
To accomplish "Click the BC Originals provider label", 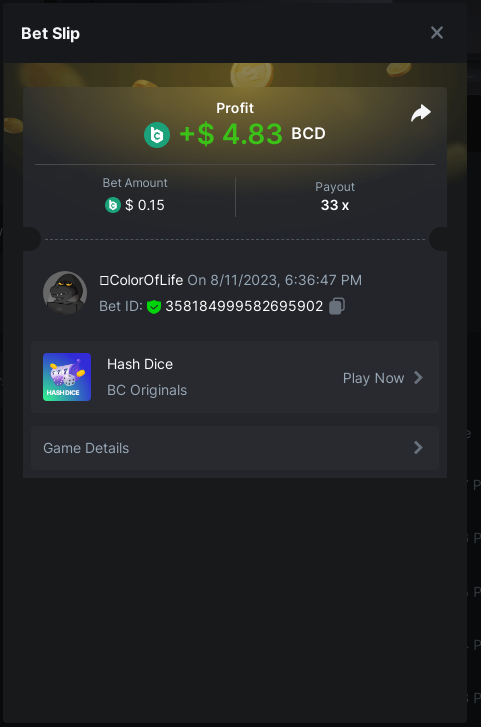I will pyautogui.click(x=147, y=390).
